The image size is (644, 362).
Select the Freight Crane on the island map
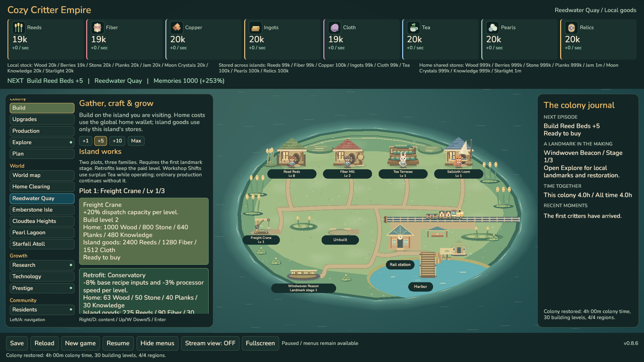pos(262,226)
